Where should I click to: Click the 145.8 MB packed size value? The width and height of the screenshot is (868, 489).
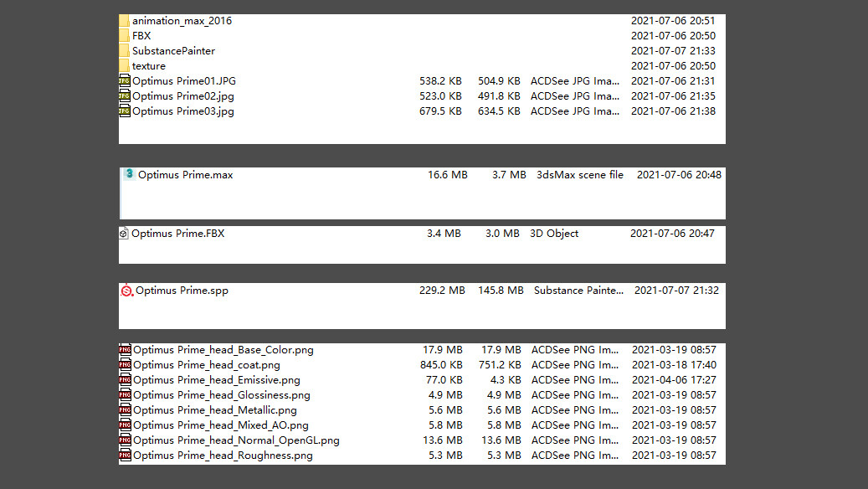click(501, 291)
